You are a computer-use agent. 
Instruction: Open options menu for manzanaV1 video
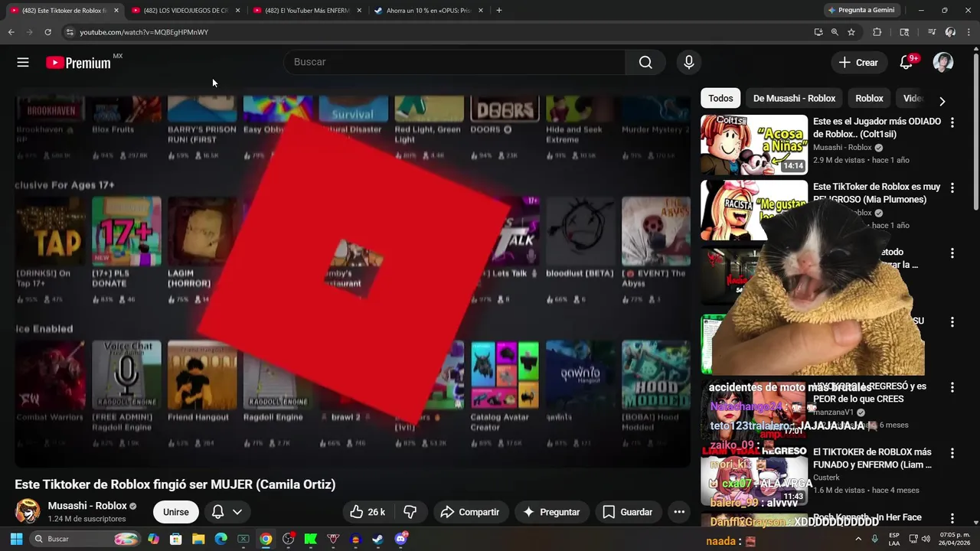(x=952, y=388)
